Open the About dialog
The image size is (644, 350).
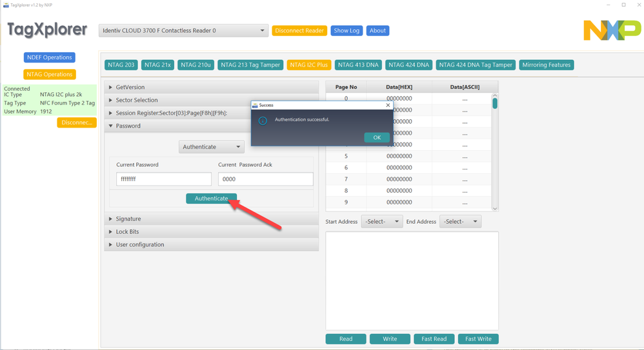click(377, 30)
